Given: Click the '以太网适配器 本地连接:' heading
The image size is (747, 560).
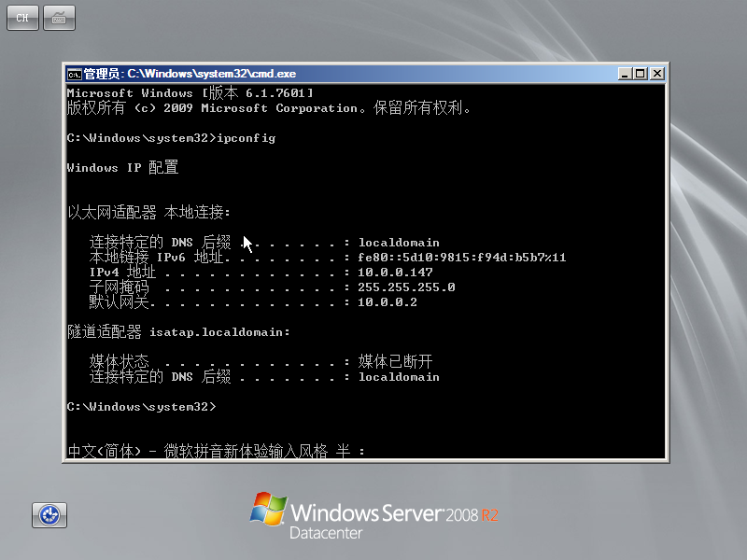Looking at the screenshot, I should (x=148, y=213).
